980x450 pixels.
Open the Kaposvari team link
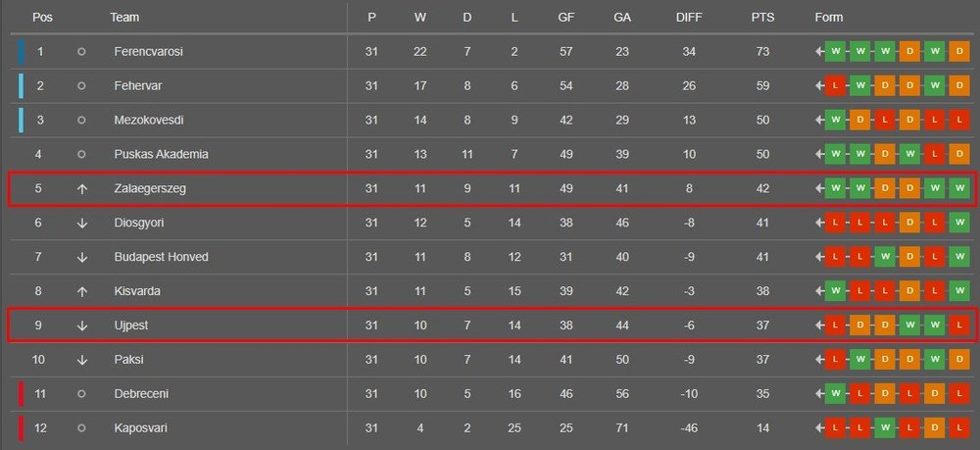(x=142, y=428)
